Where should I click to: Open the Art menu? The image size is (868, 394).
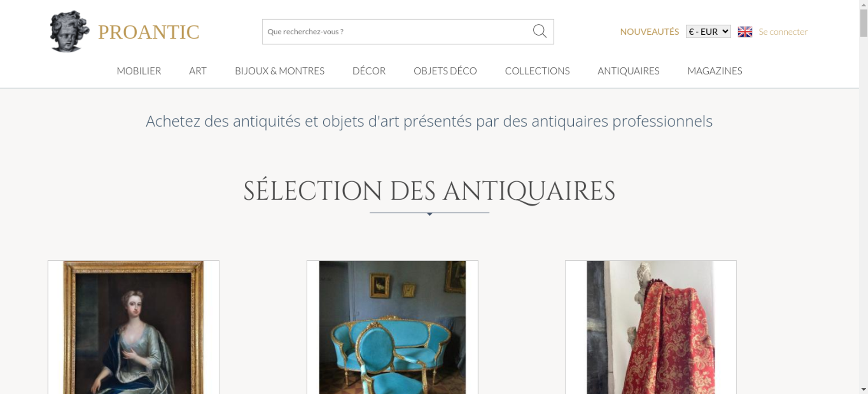[x=198, y=71]
